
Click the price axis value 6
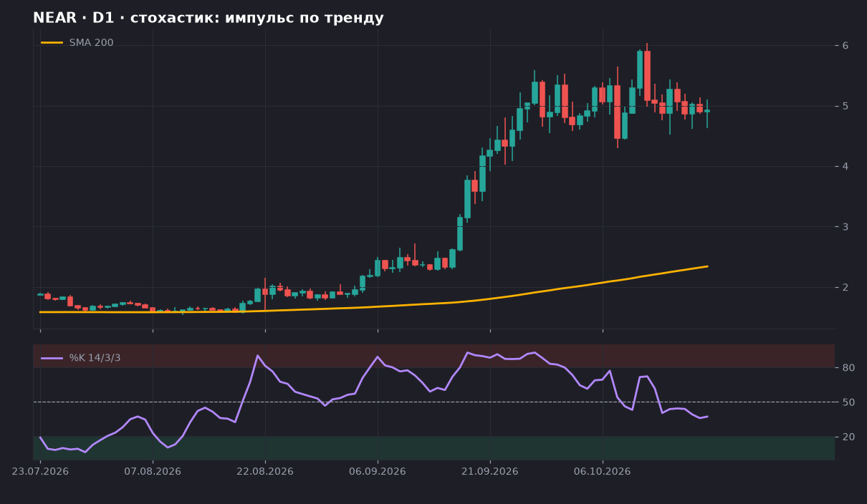pos(846,46)
